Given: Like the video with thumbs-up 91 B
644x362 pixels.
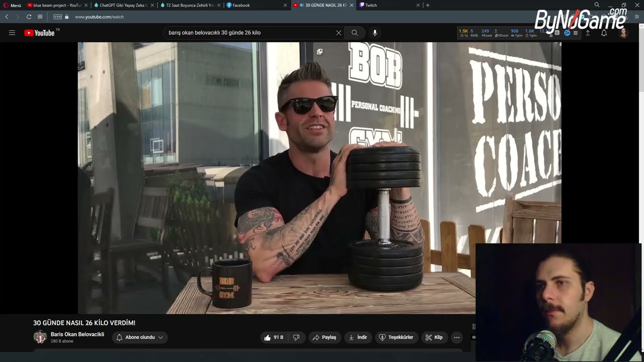Looking at the screenshot, I should click(x=273, y=337).
